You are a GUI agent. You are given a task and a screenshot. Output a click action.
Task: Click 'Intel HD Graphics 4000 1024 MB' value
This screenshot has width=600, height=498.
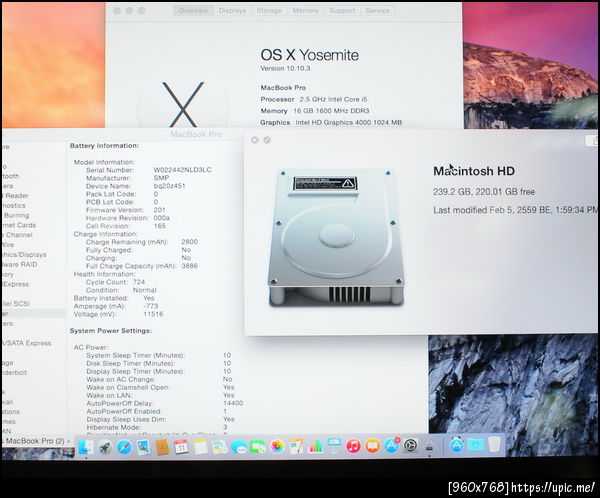click(349, 122)
